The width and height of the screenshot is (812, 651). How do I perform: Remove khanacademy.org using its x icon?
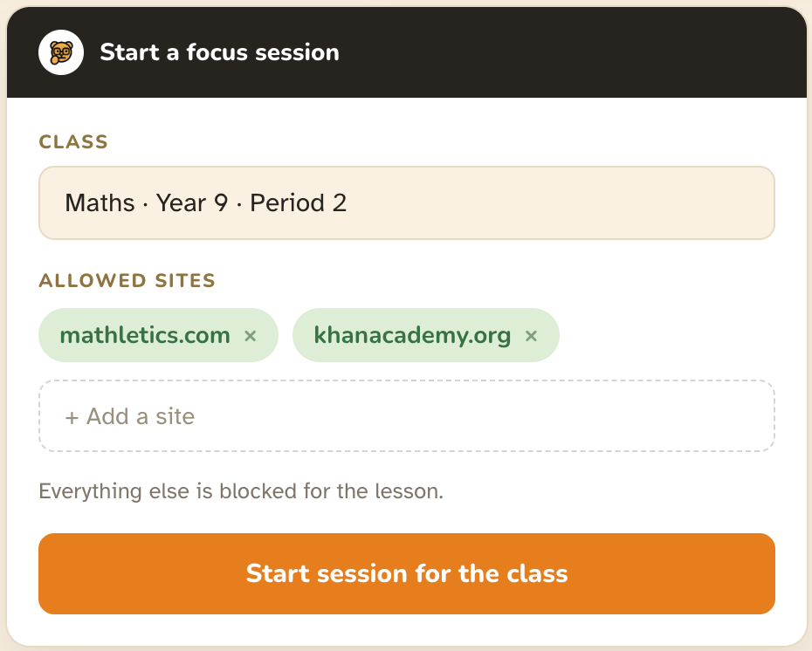click(531, 336)
